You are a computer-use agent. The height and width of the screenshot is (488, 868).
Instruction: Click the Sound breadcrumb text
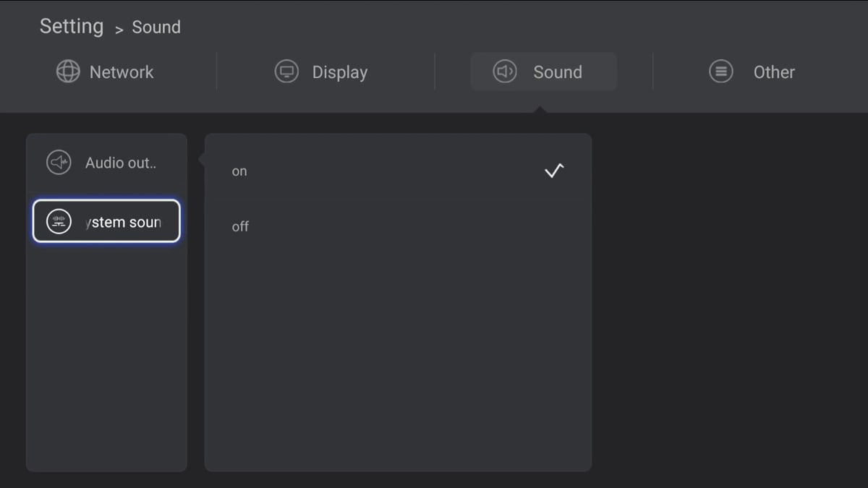click(x=156, y=27)
